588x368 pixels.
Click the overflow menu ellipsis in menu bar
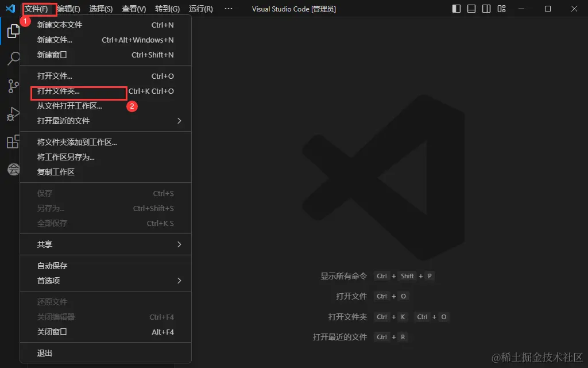tap(229, 9)
